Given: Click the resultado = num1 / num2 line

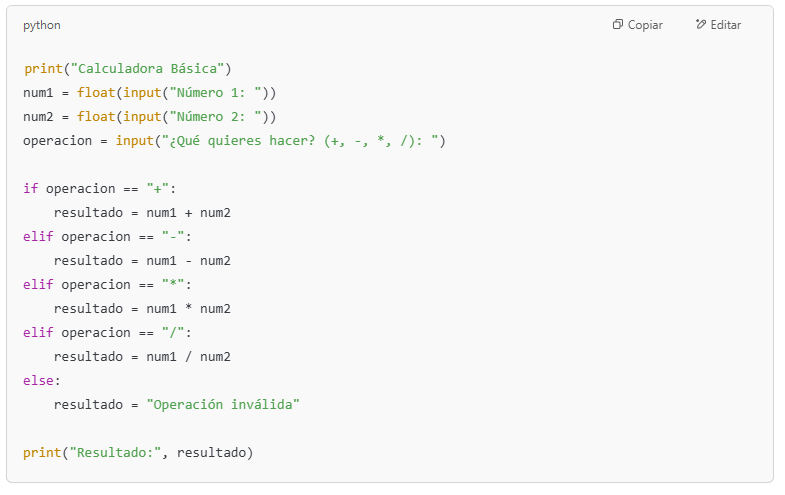Looking at the screenshot, I should [x=142, y=357].
